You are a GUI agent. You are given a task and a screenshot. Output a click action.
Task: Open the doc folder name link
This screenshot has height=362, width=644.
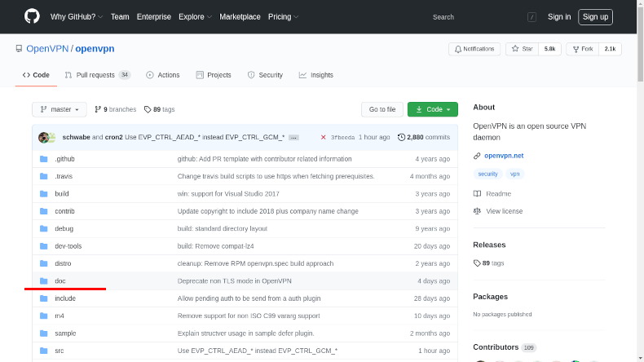[60, 281]
